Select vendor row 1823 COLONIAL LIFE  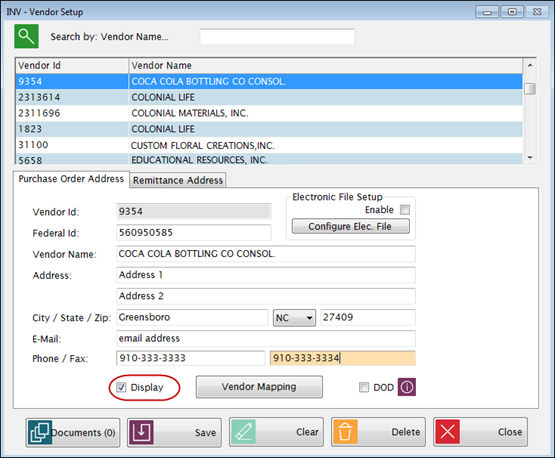coord(269,129)
